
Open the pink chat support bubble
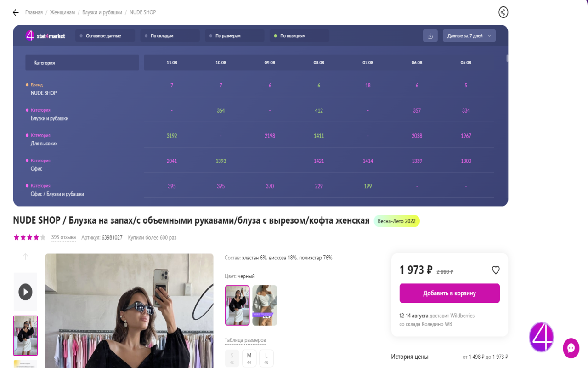[x=571, y=348]
